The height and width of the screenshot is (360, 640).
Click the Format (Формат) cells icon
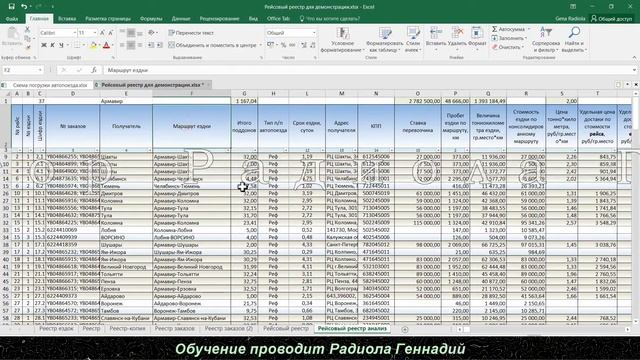tap(476, 33)
